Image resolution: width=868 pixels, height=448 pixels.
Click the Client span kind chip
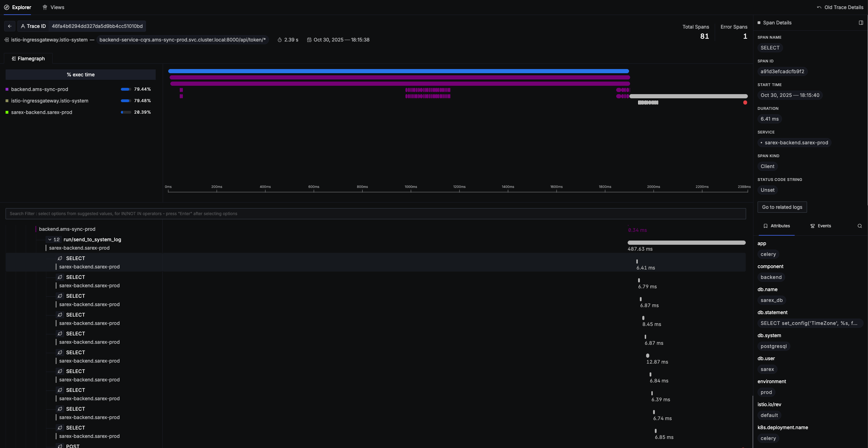tap(767, 166)
